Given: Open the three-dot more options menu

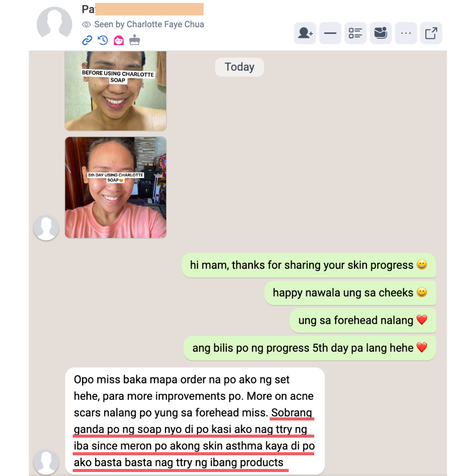Looking at the screenshot, I should pos(406,33).
